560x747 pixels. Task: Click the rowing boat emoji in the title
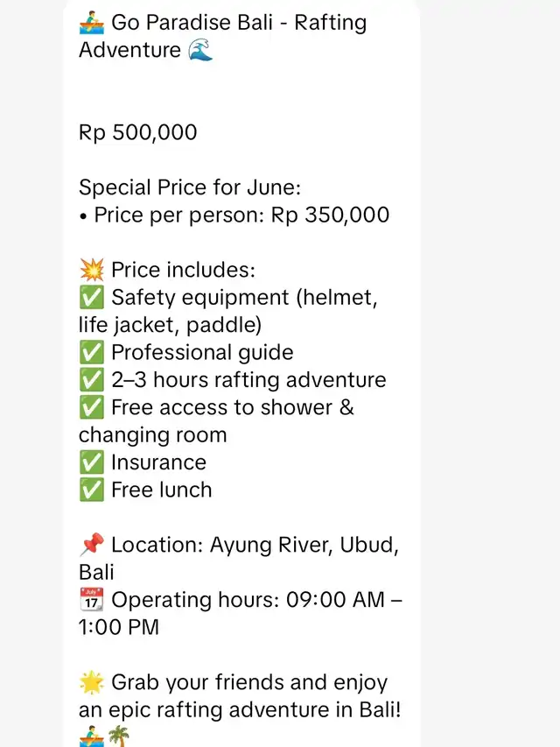click(91, 23)
